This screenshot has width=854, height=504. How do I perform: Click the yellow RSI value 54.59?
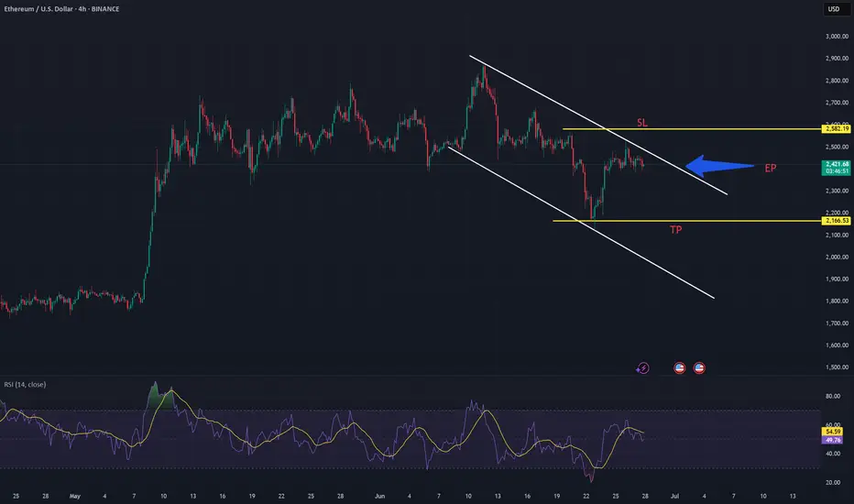(x=833, y=432)
